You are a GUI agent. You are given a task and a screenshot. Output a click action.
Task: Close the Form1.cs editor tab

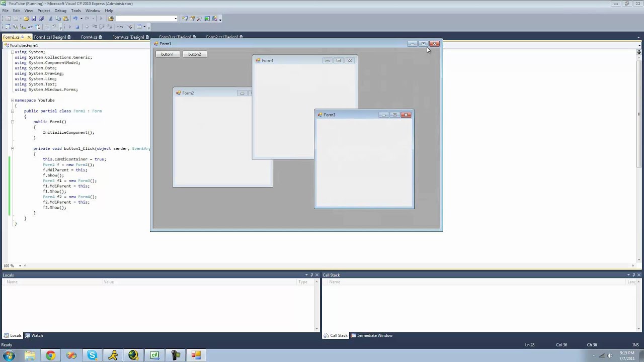(29, 37)
